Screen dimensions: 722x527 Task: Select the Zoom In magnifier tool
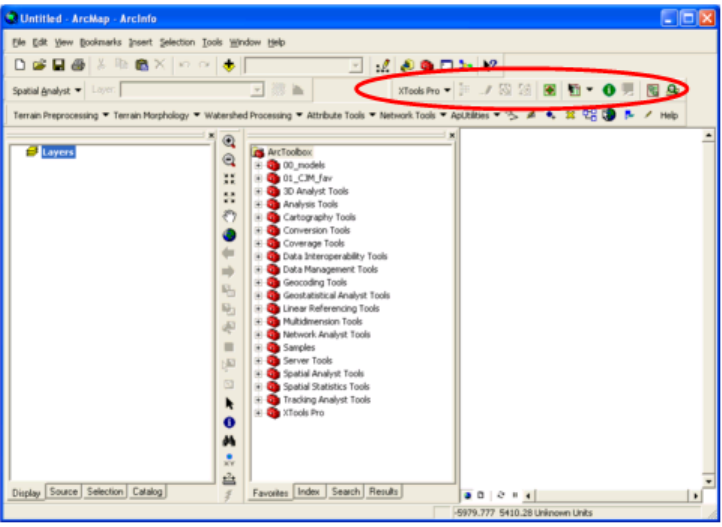229,142
